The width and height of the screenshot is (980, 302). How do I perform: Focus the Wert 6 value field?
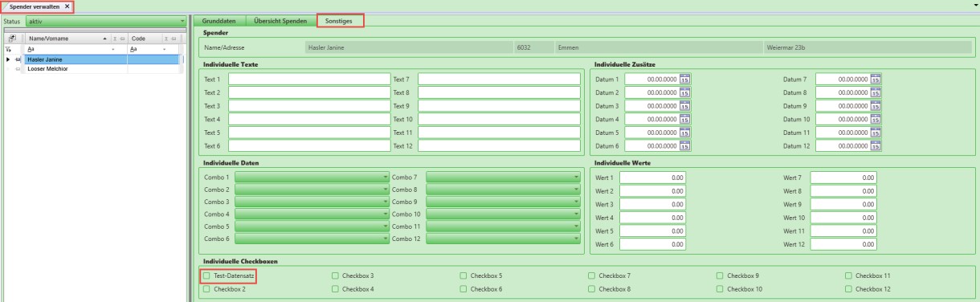tap(652, 243)
